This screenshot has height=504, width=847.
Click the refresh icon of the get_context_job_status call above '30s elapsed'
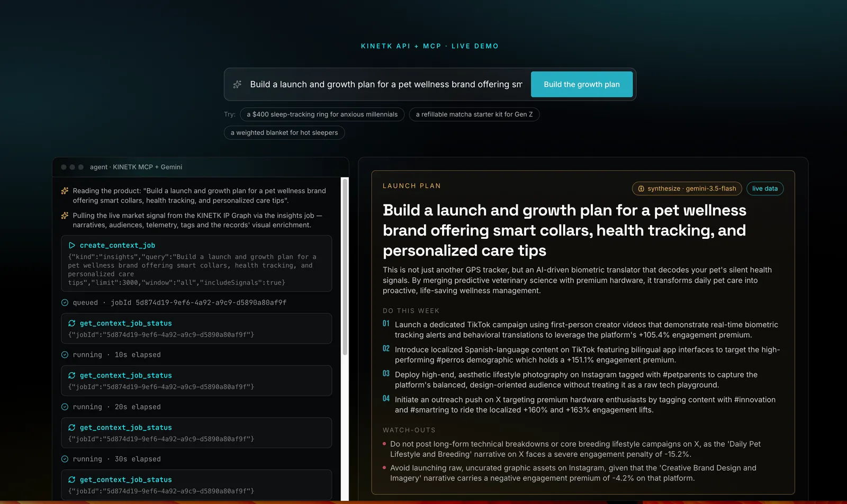(x=72, y=428)
